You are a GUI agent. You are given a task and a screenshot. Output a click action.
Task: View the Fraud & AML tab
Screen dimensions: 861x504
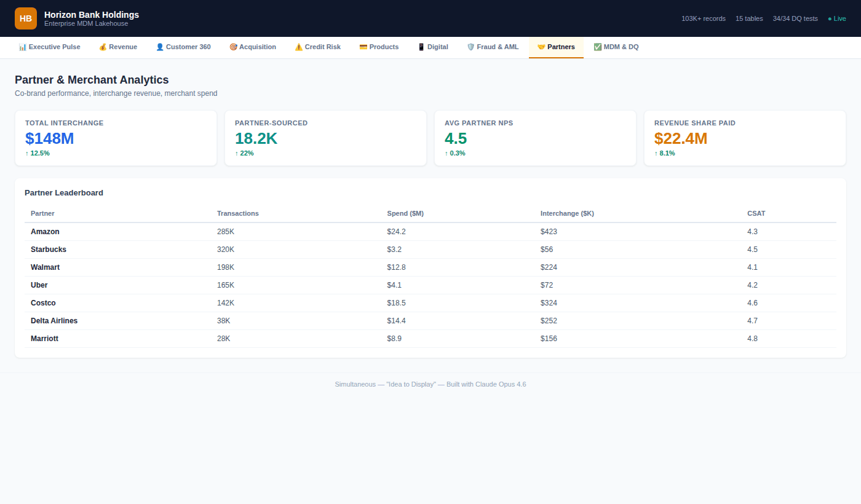click(x=493, y=47)
